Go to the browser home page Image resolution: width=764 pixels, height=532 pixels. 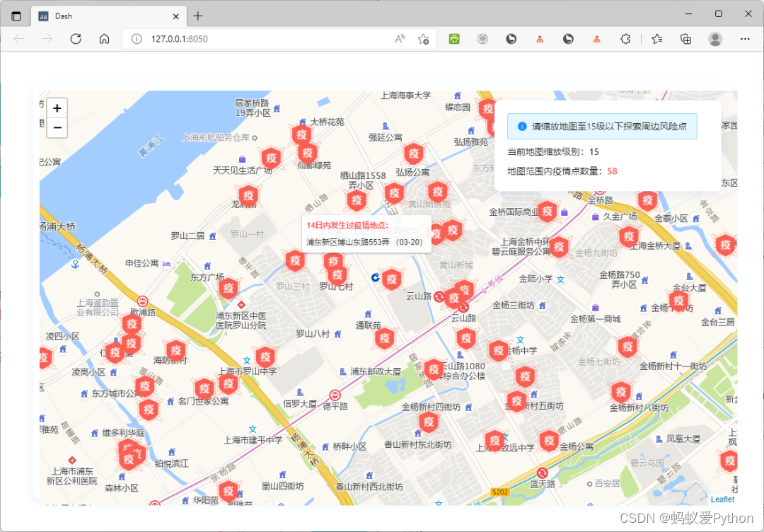[x=104, y=39]
